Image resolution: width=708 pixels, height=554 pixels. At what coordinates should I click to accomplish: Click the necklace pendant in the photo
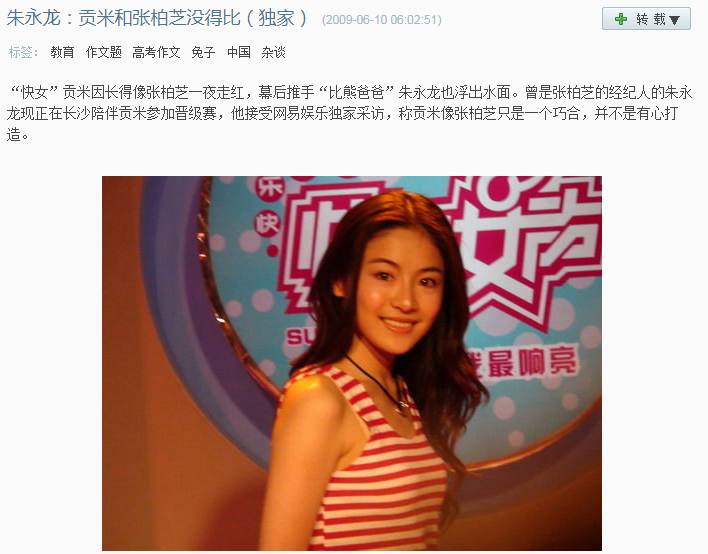coord(401,409)
